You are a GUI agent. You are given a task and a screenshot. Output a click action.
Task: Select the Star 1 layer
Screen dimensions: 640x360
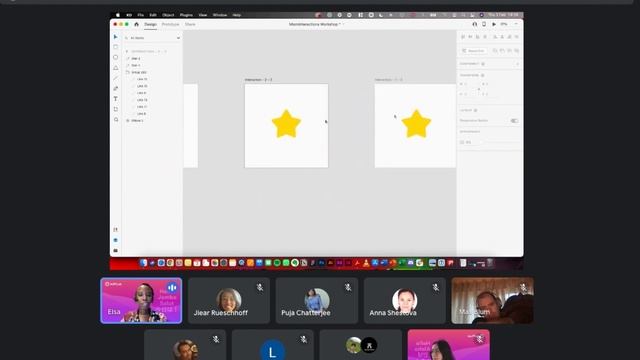click(x=136, y=65)
